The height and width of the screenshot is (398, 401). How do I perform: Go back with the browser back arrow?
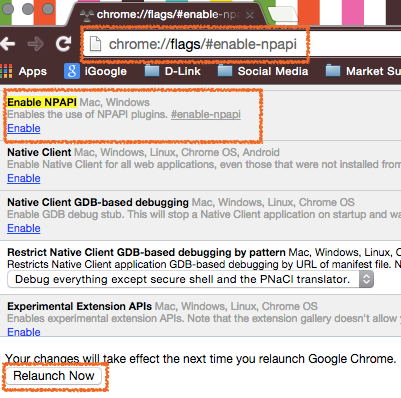point(7,44)
